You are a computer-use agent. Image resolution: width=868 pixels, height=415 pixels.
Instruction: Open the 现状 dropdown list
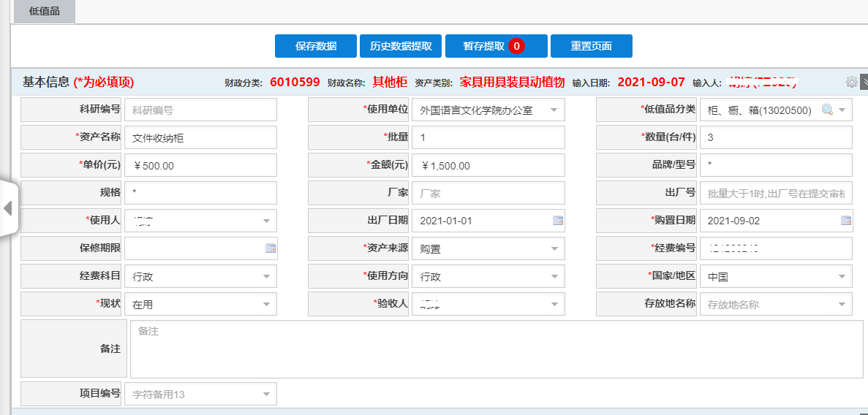click(265, 305)
